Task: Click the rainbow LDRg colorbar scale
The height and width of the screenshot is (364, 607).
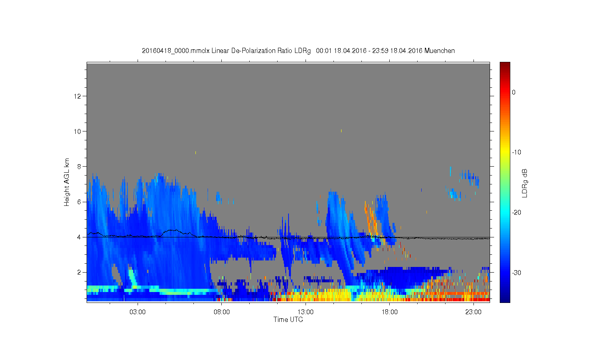Action: coord(505,182)
